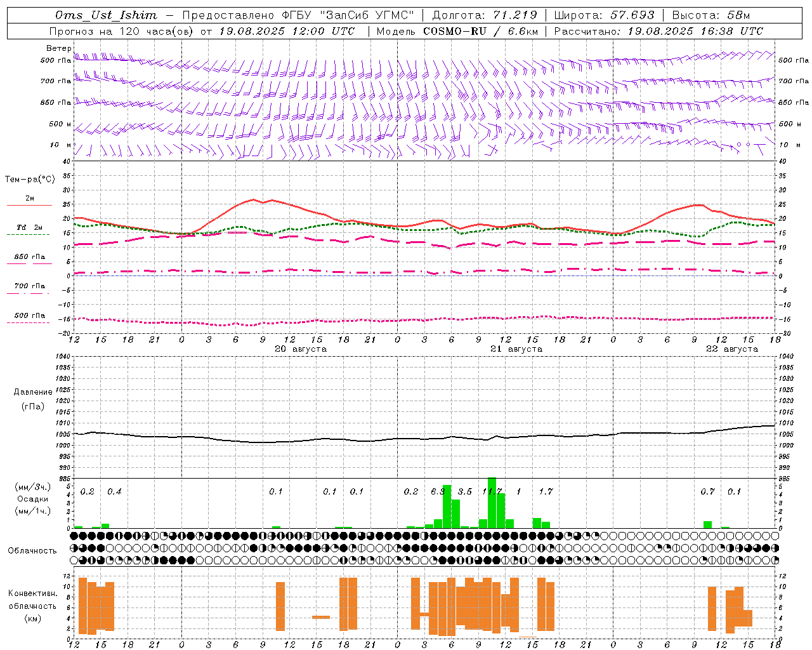Image resolution: width=812 pixels, height=650 pixels.
Task: Click the (мм/3ч.) precipitation unit label
Action: pos(33,487)
